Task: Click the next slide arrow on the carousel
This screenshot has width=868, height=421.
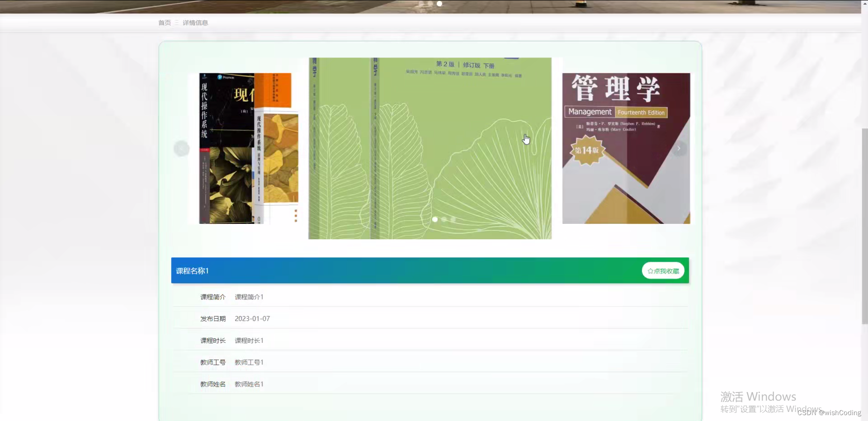Action: tap(679, 148)
